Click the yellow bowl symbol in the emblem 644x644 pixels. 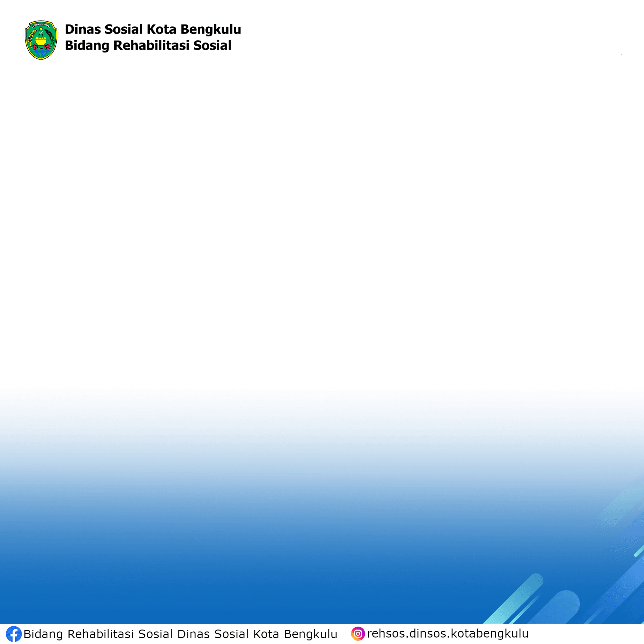[41, 42]
